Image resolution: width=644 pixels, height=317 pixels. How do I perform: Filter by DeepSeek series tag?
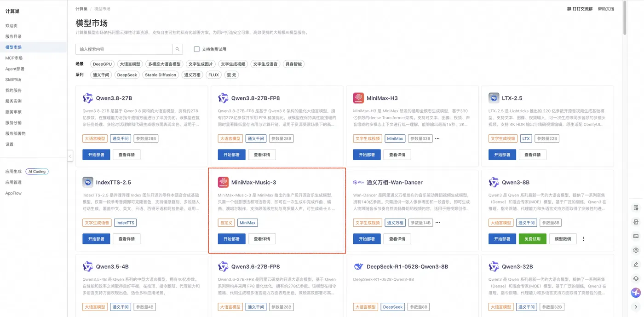(127, 75)
